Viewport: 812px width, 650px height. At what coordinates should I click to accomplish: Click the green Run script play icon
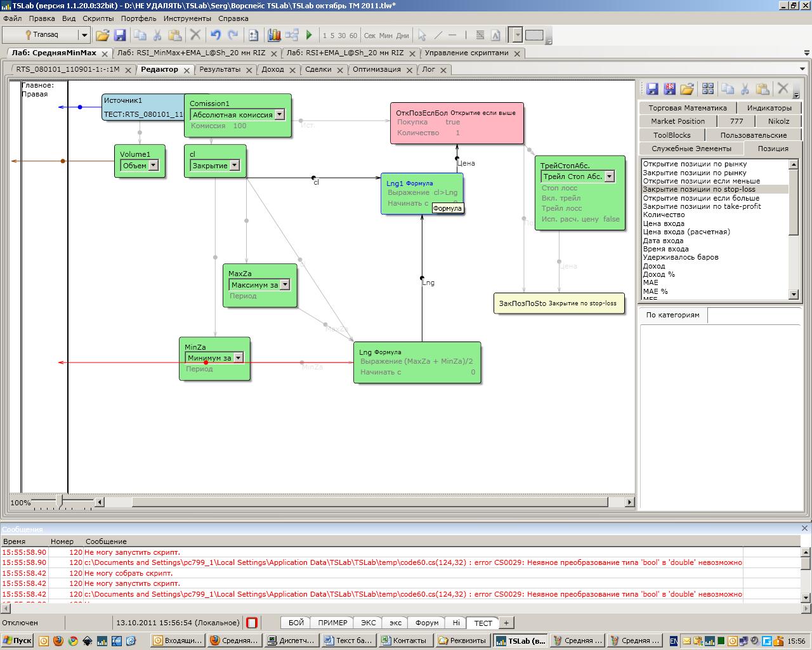[x=309, y=36]
